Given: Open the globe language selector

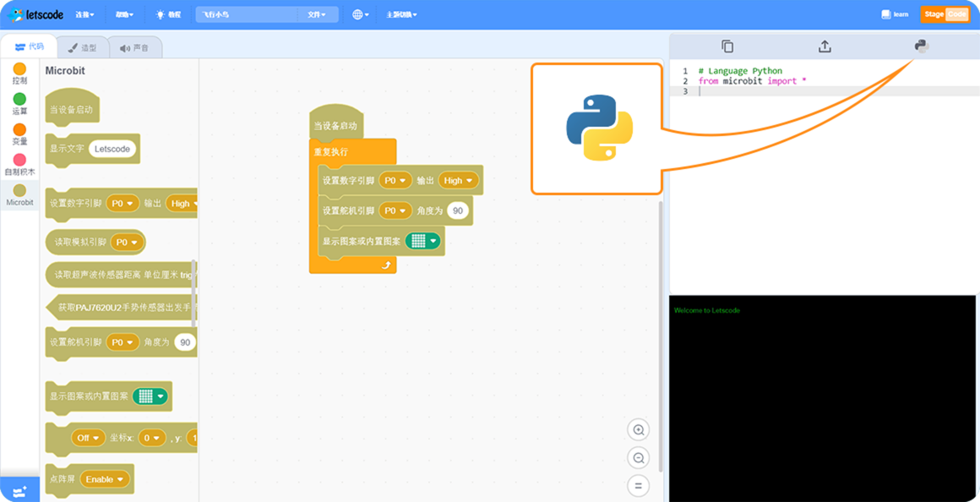Looking at the screenshot, I should pos(361,14).
